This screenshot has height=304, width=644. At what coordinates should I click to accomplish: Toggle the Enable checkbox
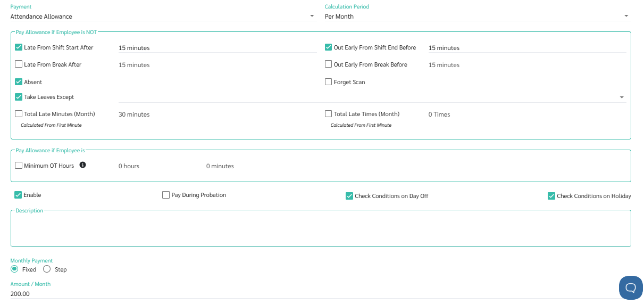click(x=18, y=195)
